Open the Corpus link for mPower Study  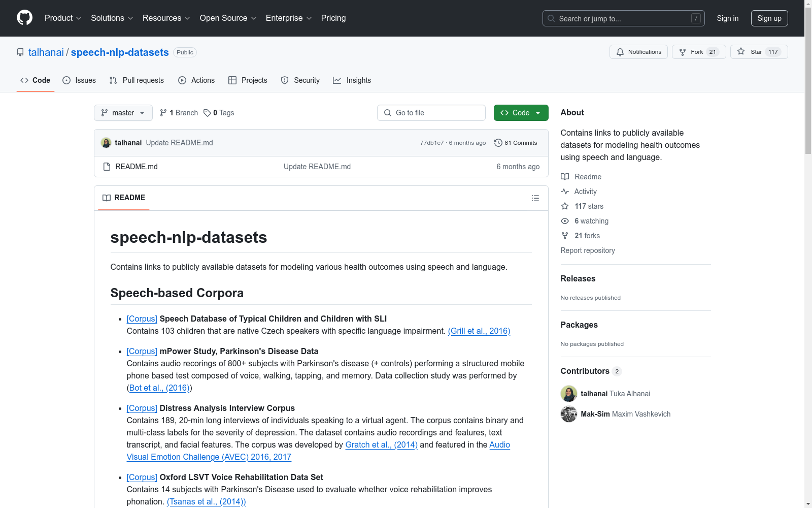(142, 351)
